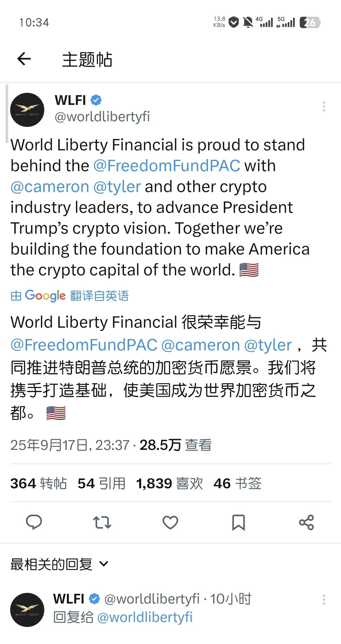341x644 pixels.
Task: Open @FreedomFundPAC mention in original text
Action: pyautogui.click(x=167, y=165)
